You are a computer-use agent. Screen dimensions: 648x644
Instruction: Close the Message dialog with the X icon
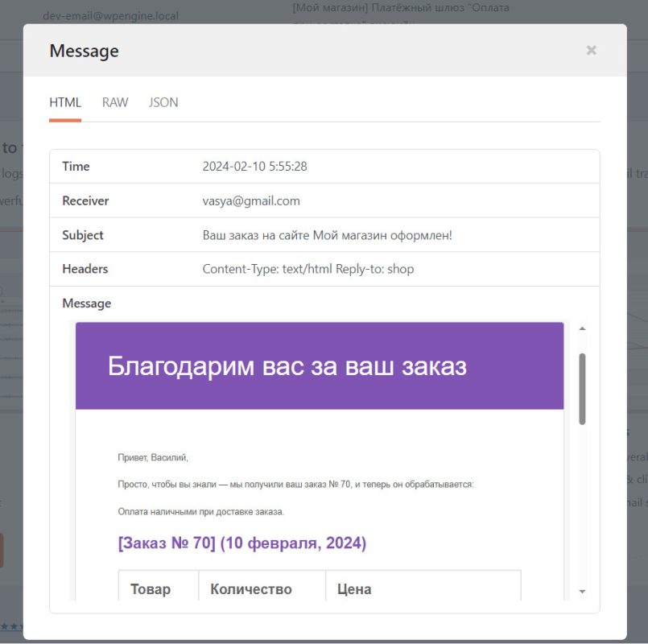pos(592,50)
